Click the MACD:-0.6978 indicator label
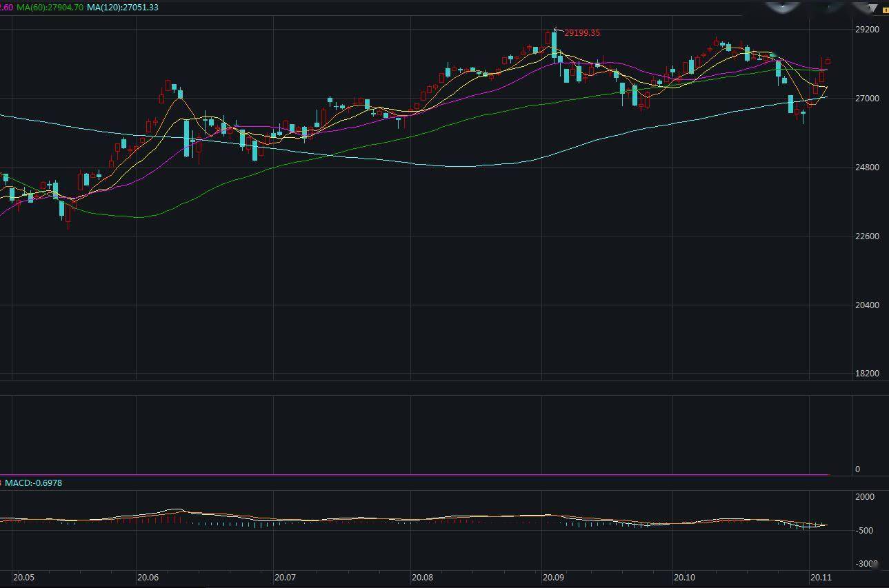The width and height of the screenshot is (889, 588). click(33, 483)
